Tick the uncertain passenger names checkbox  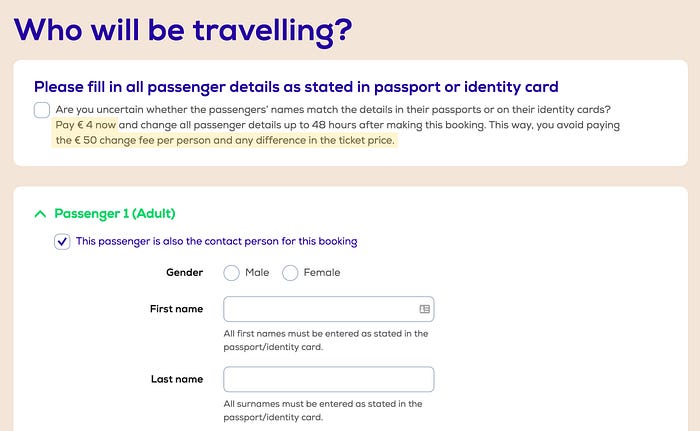pyautogui.click(x=42, y=110)
